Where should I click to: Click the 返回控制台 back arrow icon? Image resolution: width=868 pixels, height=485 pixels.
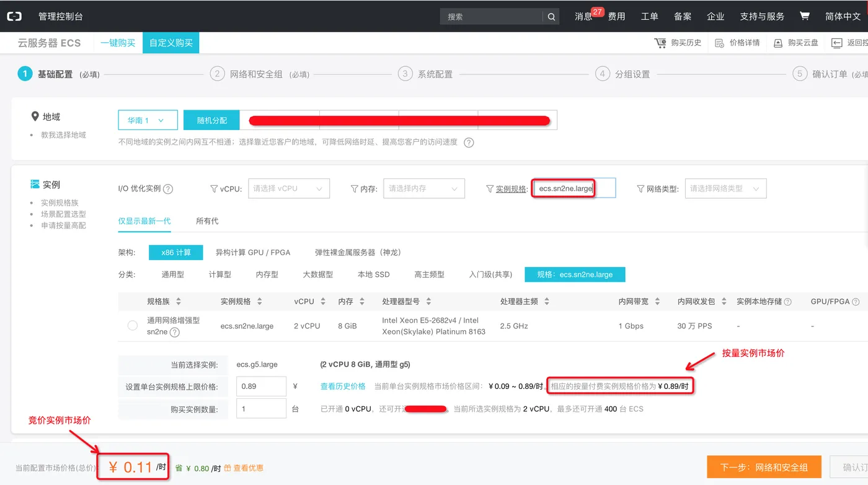point(837,43)
